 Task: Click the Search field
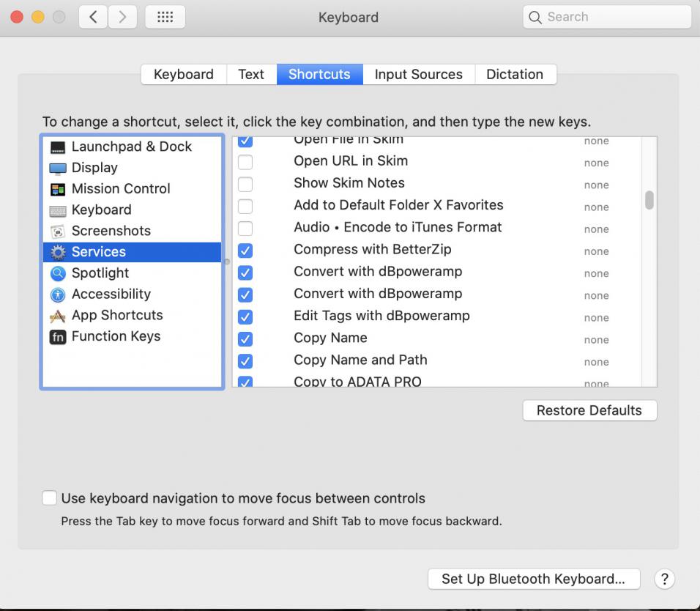607,17
